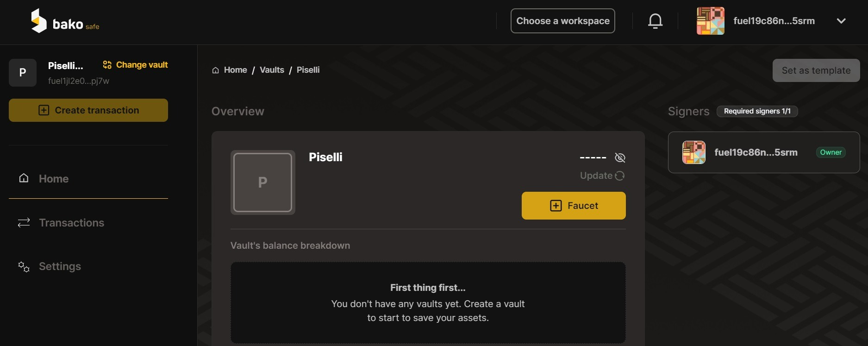
Task: Open the notifications bell
Action: click(x=655, y=21)
